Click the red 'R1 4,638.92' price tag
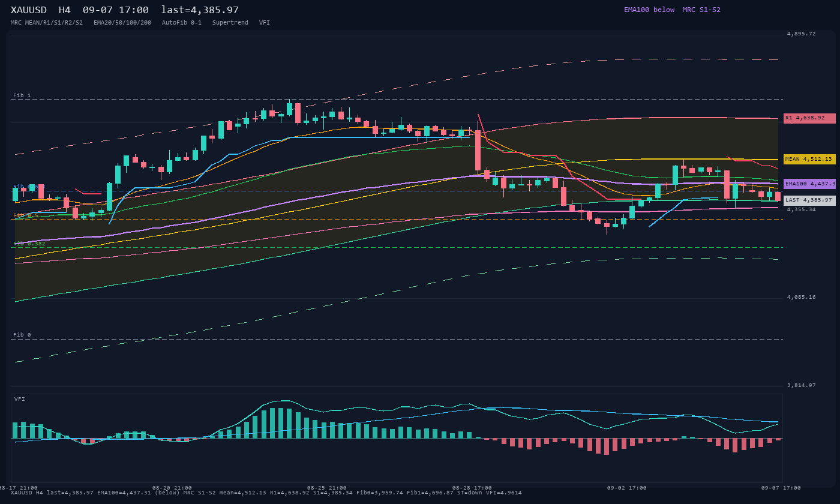The width and height of the screenshot is (840, 504). pyautogui.click(x=809, y=118)
